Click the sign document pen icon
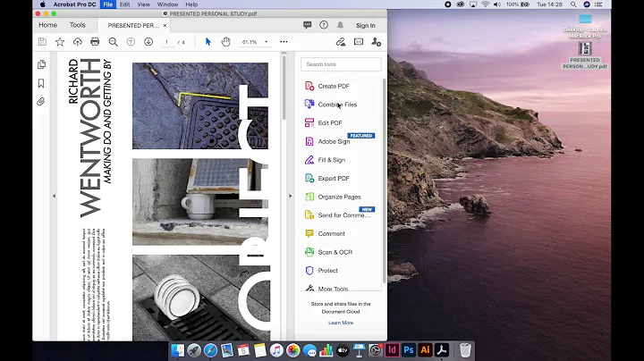Screen dimensions: 644x361 341,42
